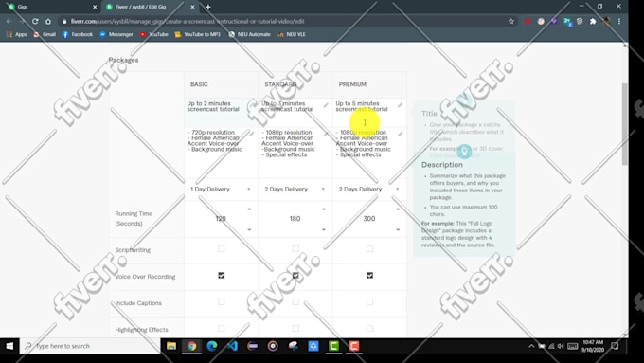Increase Basic running time with up arrow
The image size is (644, 363).
[x=249, y=209]
